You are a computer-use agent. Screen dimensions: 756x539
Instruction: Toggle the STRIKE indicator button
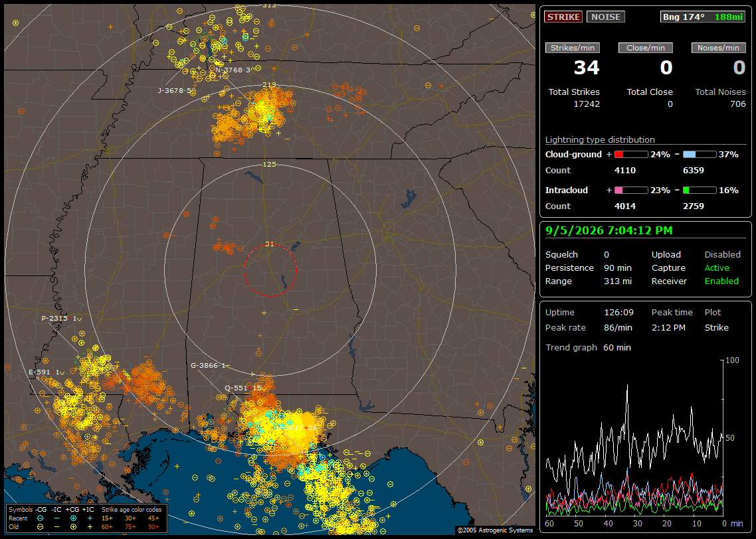(x=563, y=17)
